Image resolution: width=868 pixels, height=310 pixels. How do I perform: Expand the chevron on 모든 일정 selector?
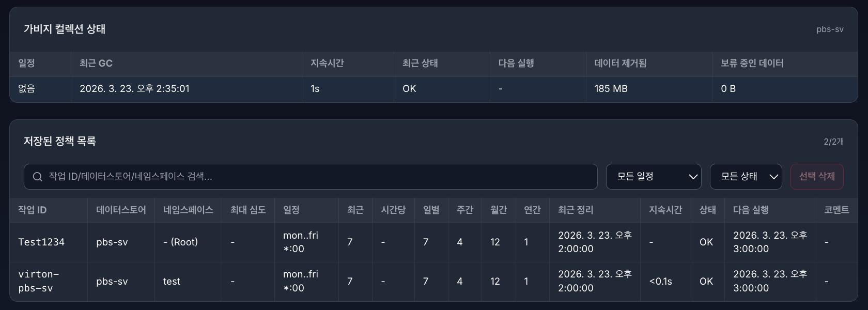(x=693, y=176)
